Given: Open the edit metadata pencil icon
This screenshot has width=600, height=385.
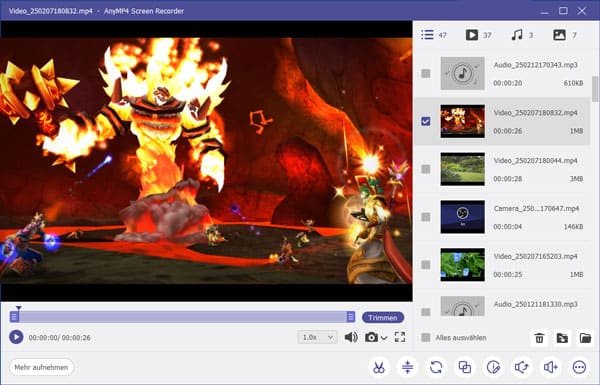Looking at the screenshot, I should tap(493, 367).
